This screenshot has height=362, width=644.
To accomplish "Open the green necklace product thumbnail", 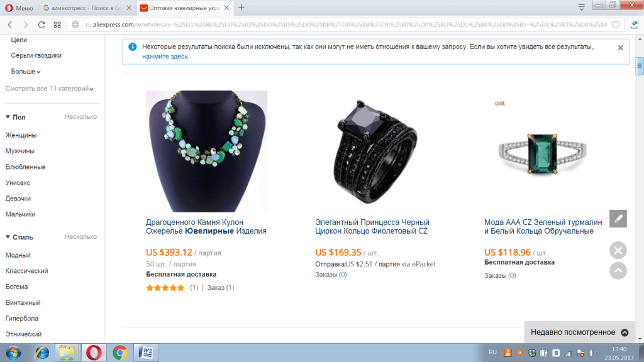I will pyautogui.click(x=206, y=151).
